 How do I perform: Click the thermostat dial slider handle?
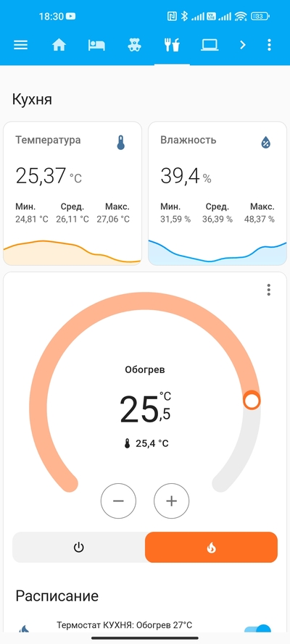[252, 401]
